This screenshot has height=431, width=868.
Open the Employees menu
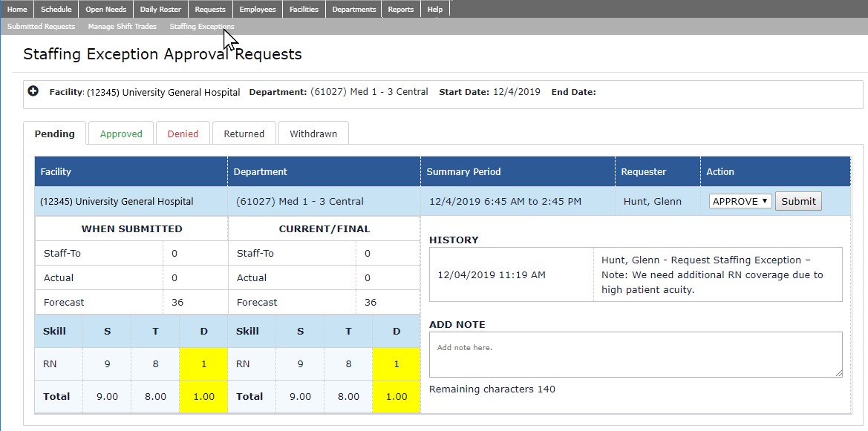[257, 10]
